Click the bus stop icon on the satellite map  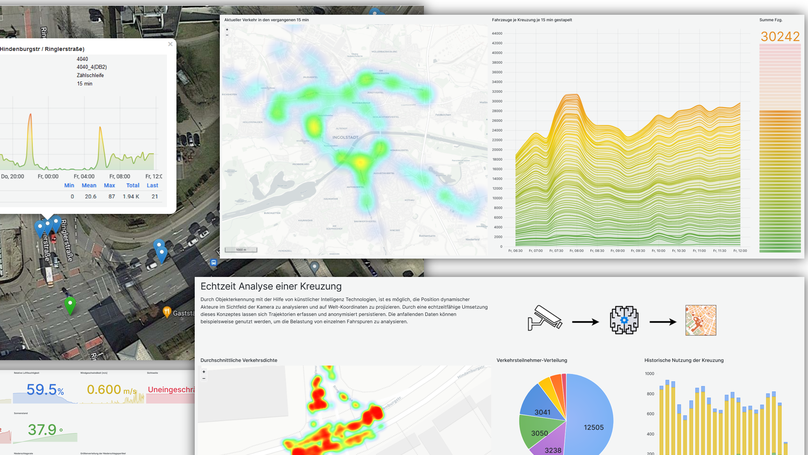coord(314,267)
